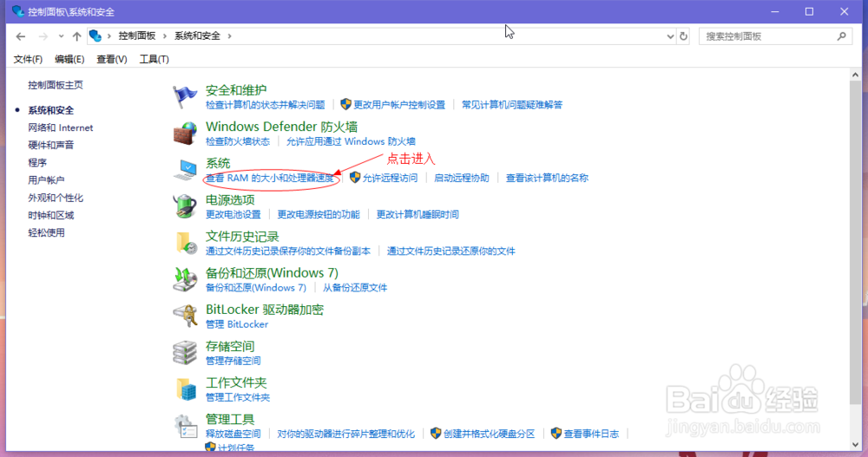Viewport: 868px width, 457px height.
Task: Click the Administrative Tools gear icon
Action: pyautogui.click(x=185, y=426)
